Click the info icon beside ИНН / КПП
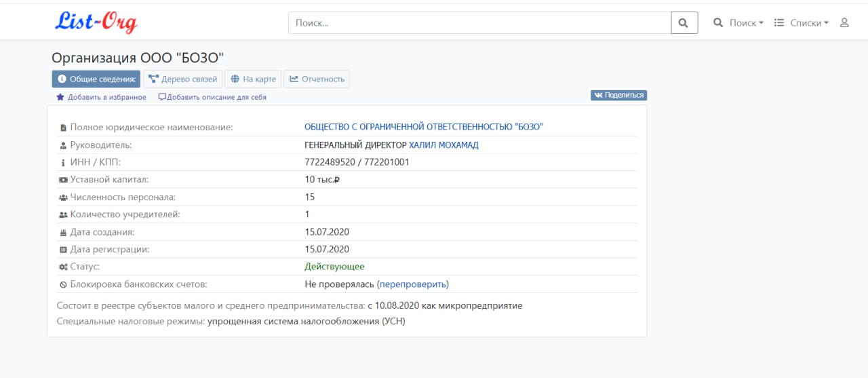This screenshot has height=378, width=868. click(x=63, y=162)
